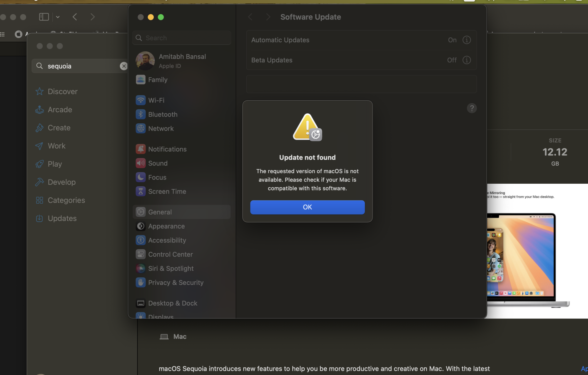
Task: Expand the sidebar toggle dropdown chevron
Action: tap(58, 17)
